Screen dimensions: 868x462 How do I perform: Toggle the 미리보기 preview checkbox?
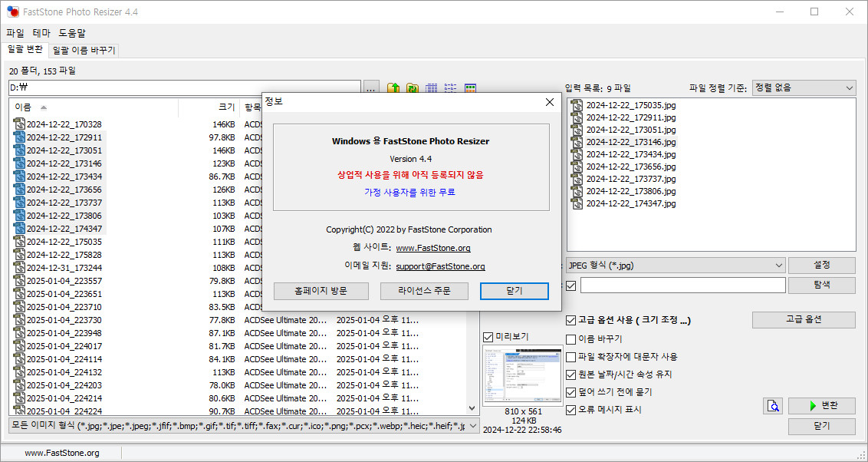pos(488,337)
